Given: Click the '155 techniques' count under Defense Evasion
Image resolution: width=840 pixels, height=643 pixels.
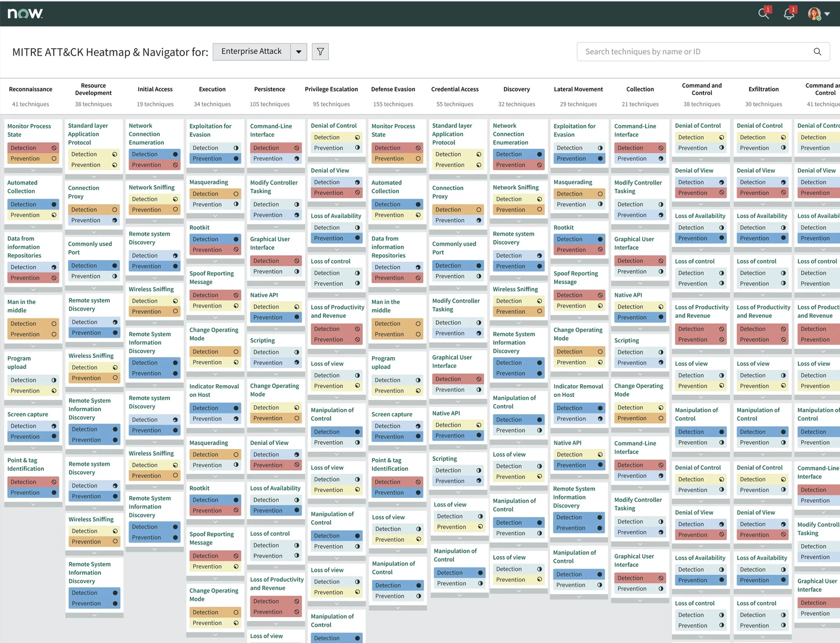Looking at the screenshot, I should 393,104.
